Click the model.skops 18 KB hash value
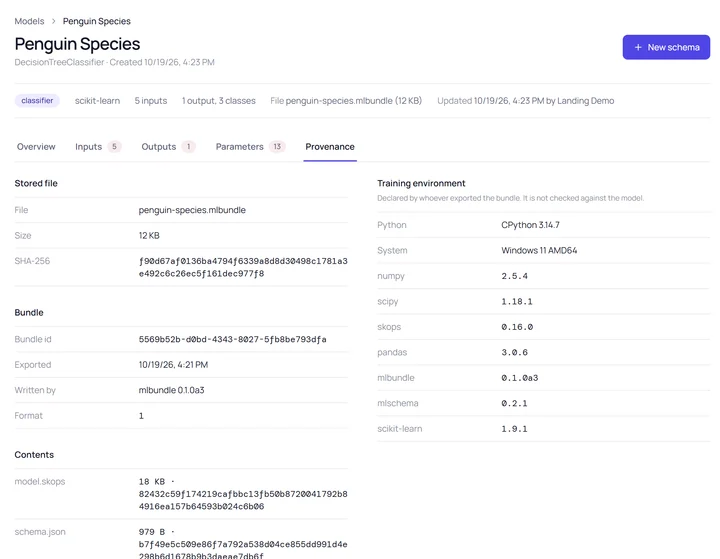Screen dimensions: 720x559 pyautogui.click(x=243, y=494)
